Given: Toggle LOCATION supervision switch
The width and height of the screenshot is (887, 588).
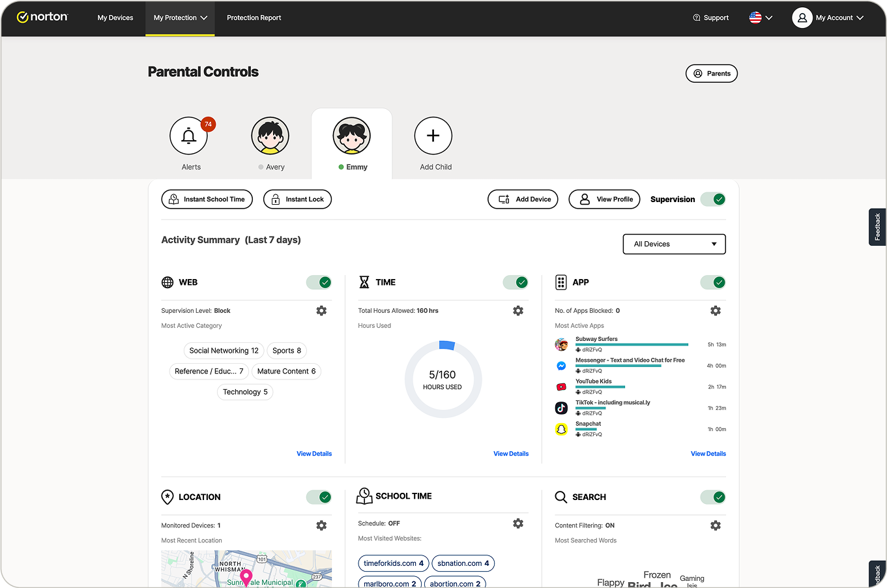Looking at the screenshot, I should point(319,497).
